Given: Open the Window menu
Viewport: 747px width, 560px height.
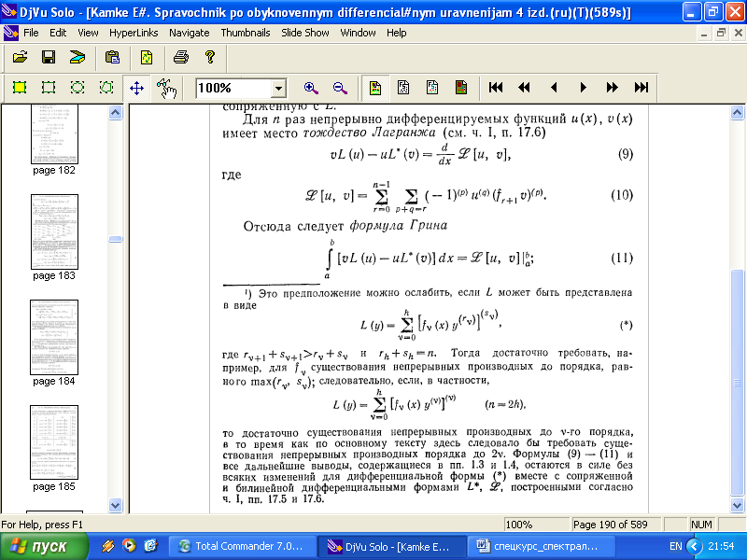Looking at the screenshot, I should [358, 33].
